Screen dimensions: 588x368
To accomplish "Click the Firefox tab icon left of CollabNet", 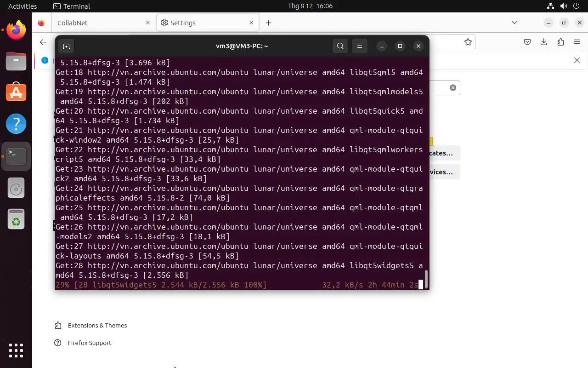I will pyautogui.click(x=41, y=23).
